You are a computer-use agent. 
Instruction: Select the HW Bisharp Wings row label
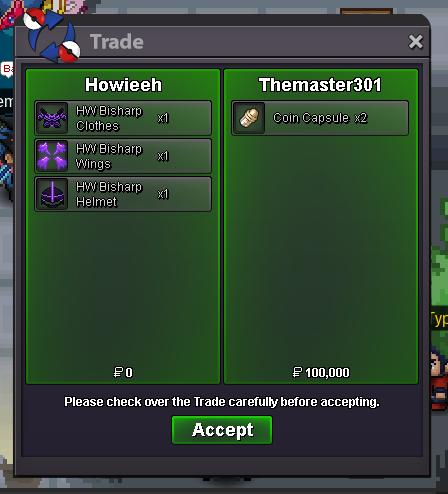[109, 156]
